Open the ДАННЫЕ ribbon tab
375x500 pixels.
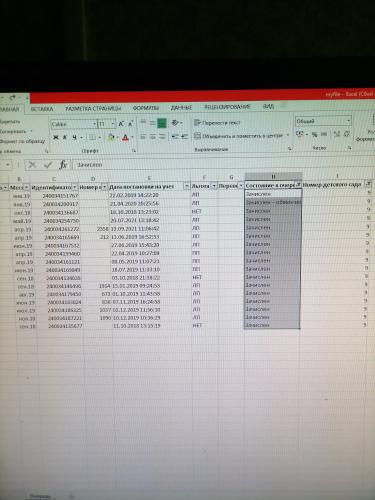(x=181, y=108)
